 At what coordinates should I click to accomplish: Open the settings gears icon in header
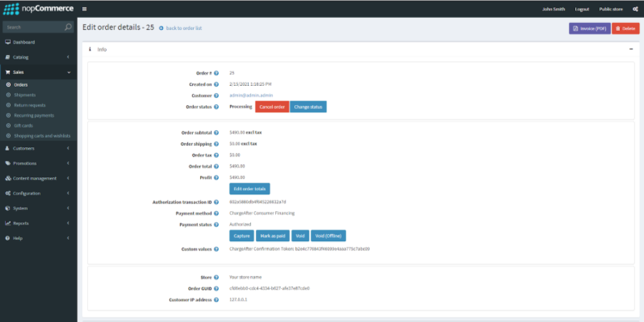[635, 9]
